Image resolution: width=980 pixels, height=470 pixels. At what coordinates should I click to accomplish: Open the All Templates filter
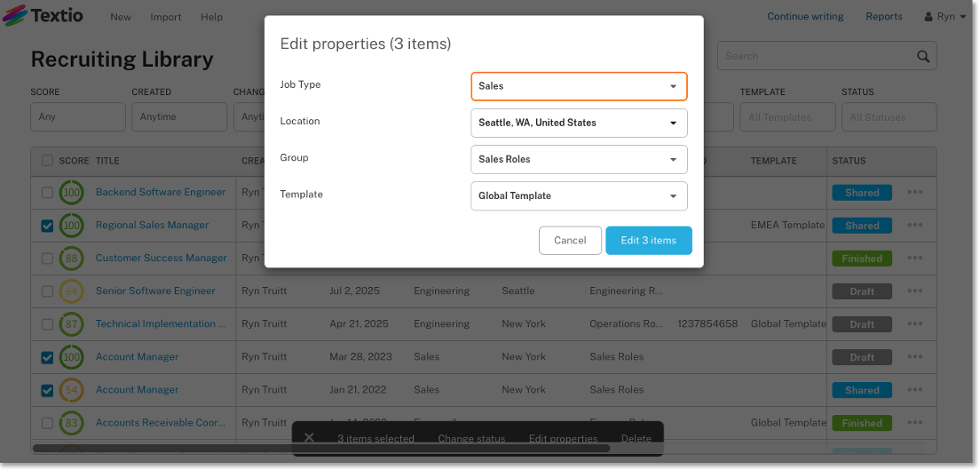787,117
